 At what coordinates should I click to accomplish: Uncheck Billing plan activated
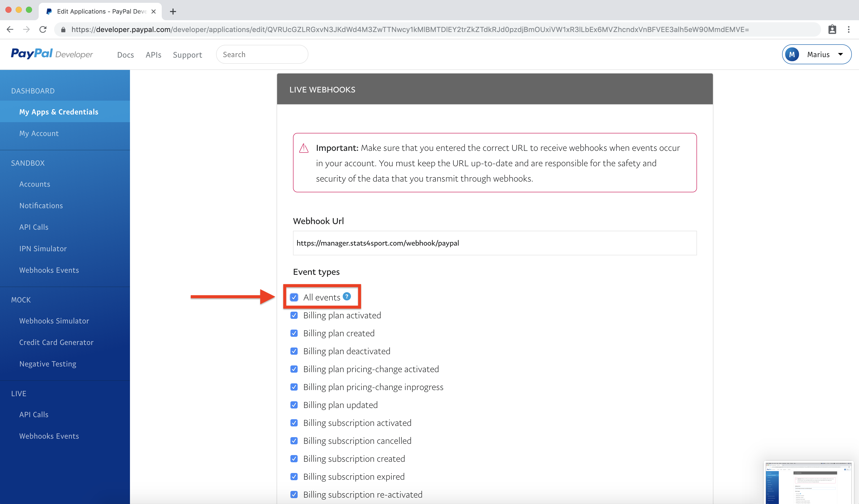pos(294,315)
